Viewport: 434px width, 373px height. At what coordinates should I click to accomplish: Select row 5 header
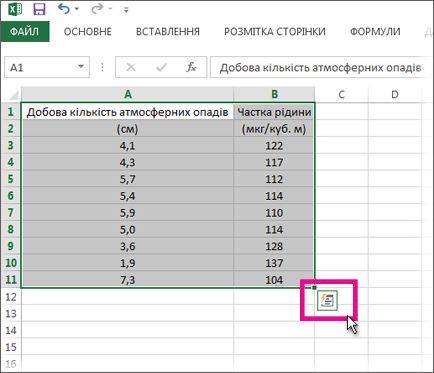pyautogui.click(x=11, y=179)
